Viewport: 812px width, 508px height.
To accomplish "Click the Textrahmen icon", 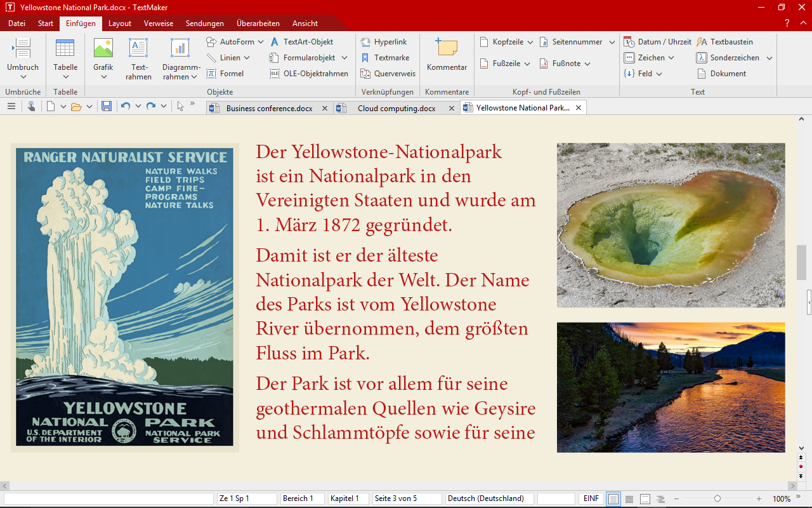I will 138,50.
